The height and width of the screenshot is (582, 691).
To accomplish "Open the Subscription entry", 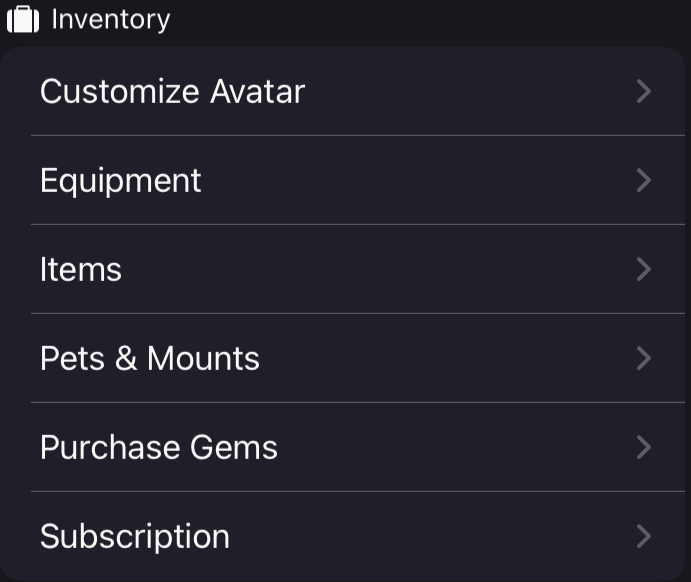I will pyautogui.click(x=135, y=537).
